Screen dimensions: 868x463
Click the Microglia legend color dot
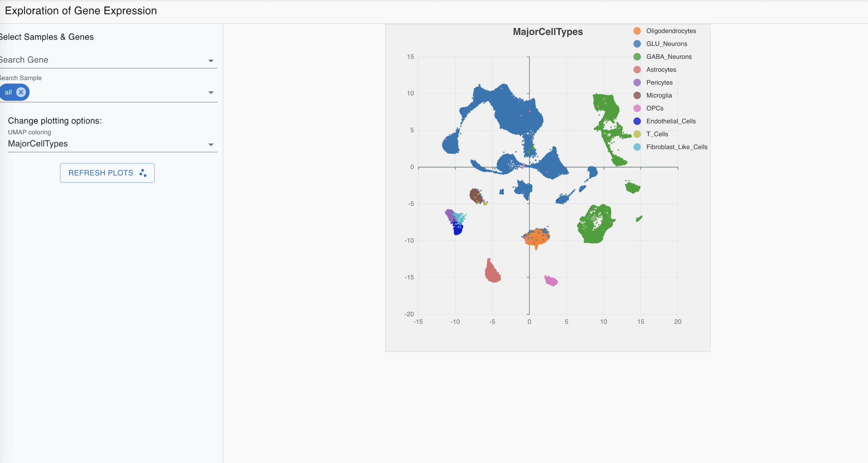pos(637,95)
